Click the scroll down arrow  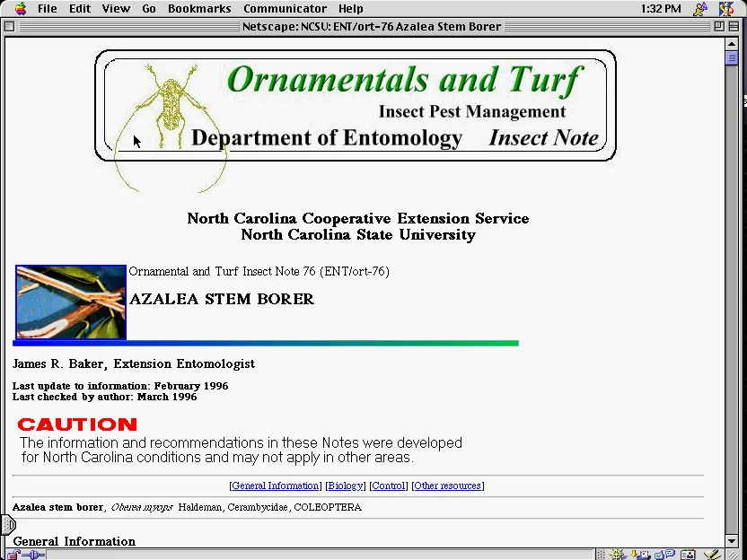732,540
